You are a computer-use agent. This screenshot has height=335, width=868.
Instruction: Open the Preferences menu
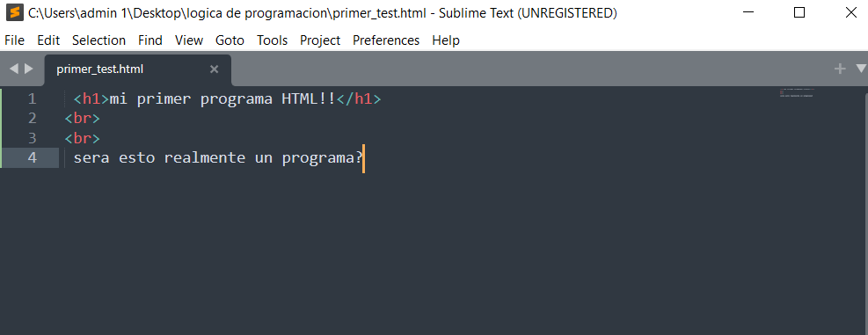[x=386, y=40]
